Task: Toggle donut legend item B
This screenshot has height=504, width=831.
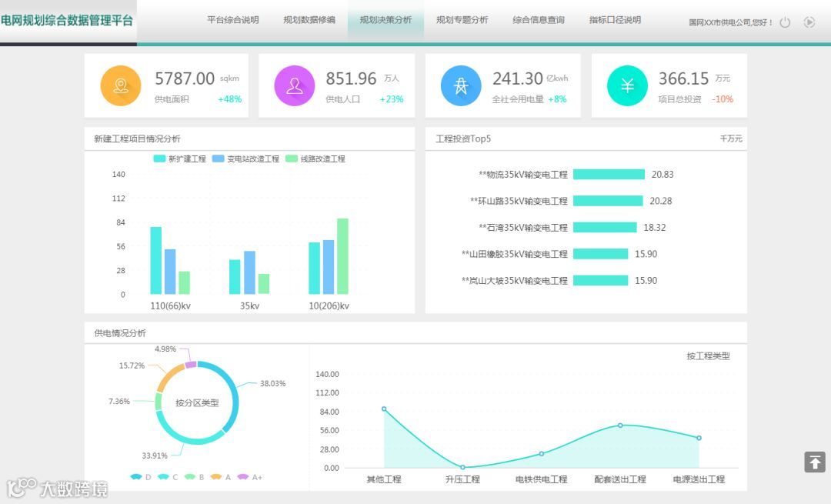Action: click(194, 477)
